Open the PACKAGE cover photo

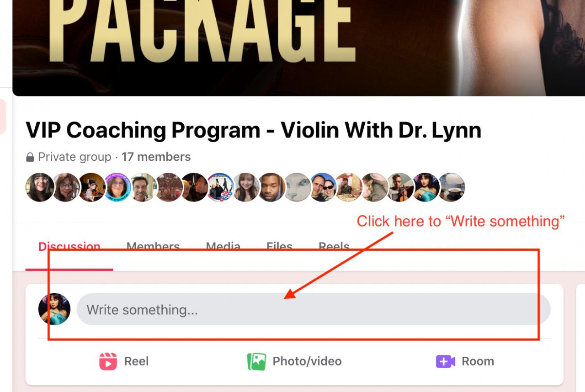pos(299,48)
